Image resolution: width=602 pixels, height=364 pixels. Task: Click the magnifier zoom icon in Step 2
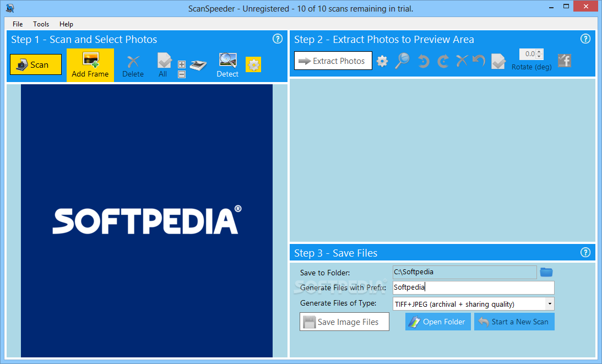point(402,61)
